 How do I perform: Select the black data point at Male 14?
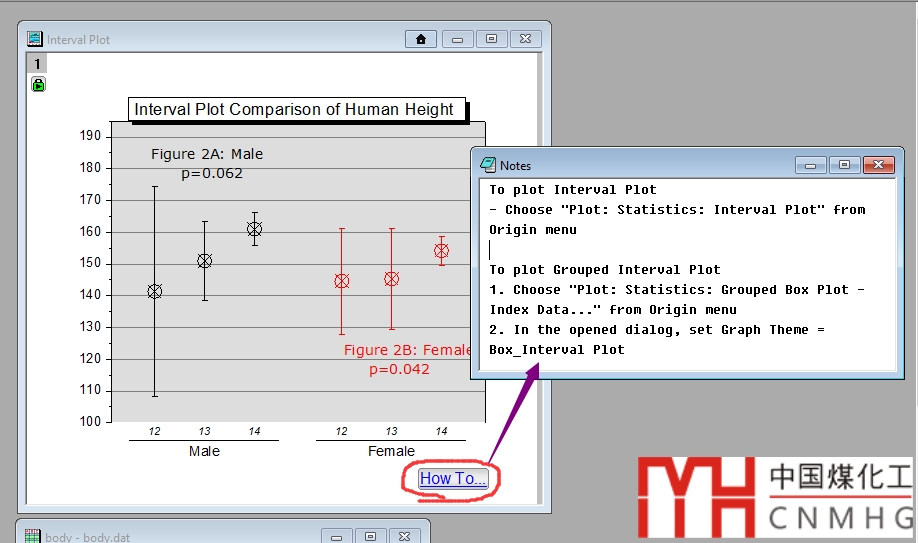coord(254,229)
